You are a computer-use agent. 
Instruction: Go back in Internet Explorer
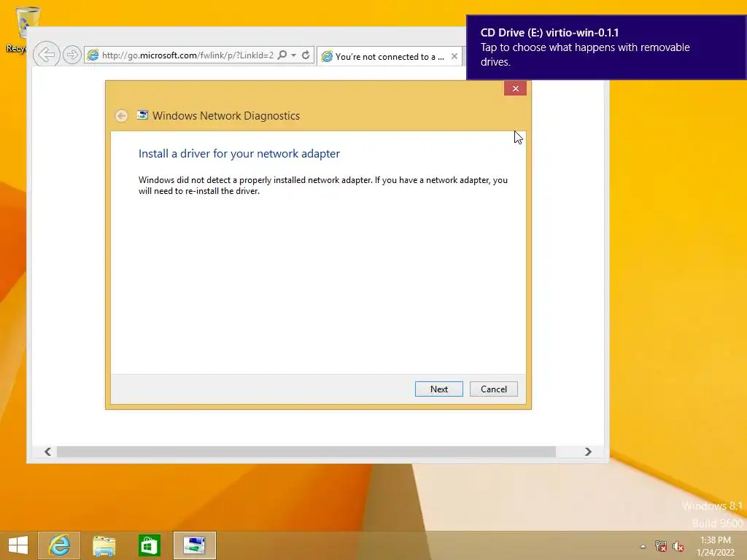click(x=47, y=54)
